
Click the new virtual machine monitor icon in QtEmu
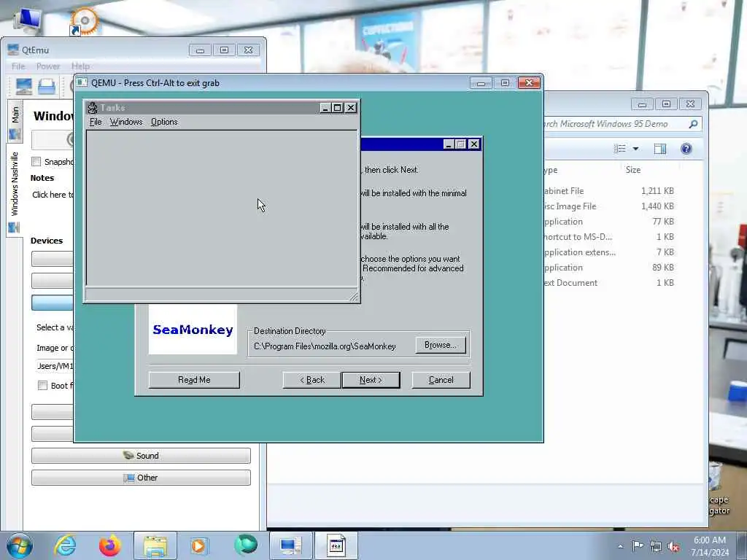click(24, 86)
